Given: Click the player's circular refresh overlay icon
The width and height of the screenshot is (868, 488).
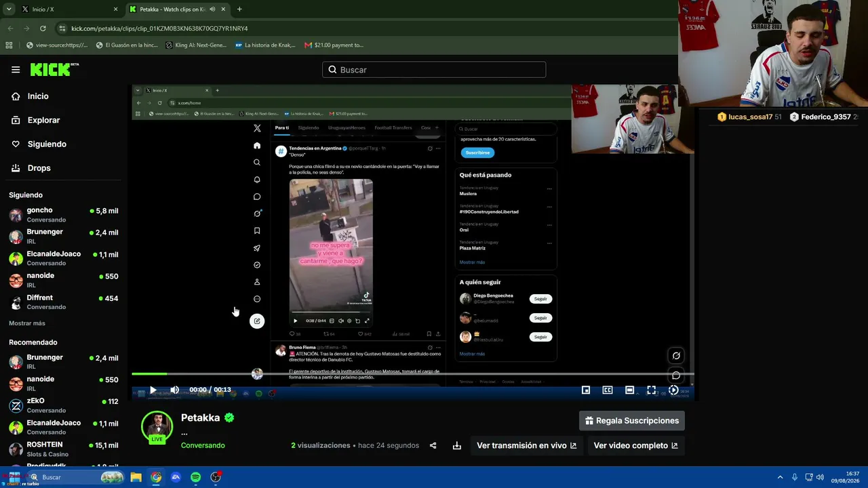Looking at the screenshot, I should click(676, 356).
